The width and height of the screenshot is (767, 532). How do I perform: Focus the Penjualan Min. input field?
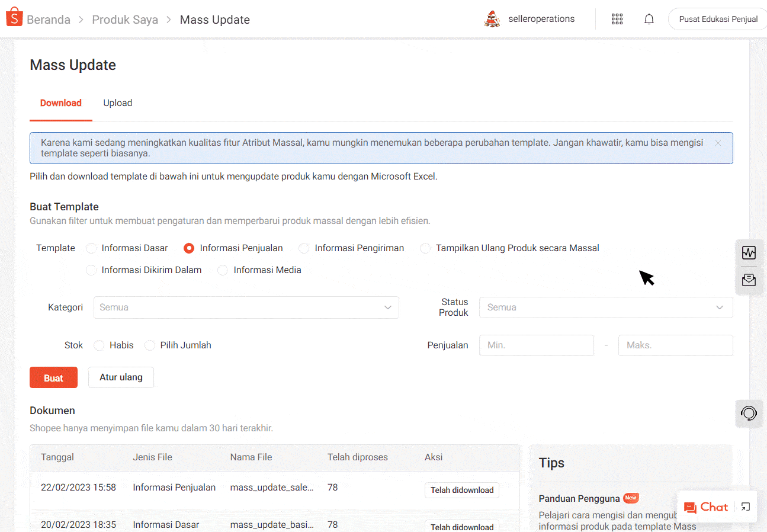(536, 345)
